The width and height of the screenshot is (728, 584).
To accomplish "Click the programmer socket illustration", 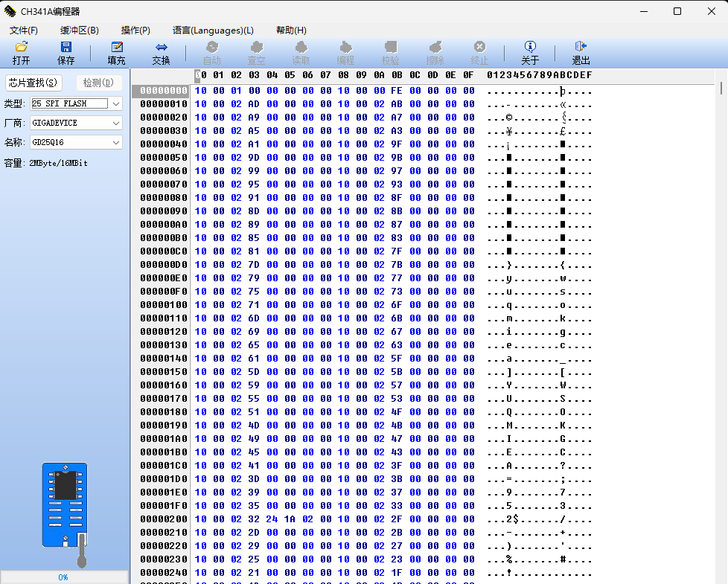I will [x=65, y=513].
